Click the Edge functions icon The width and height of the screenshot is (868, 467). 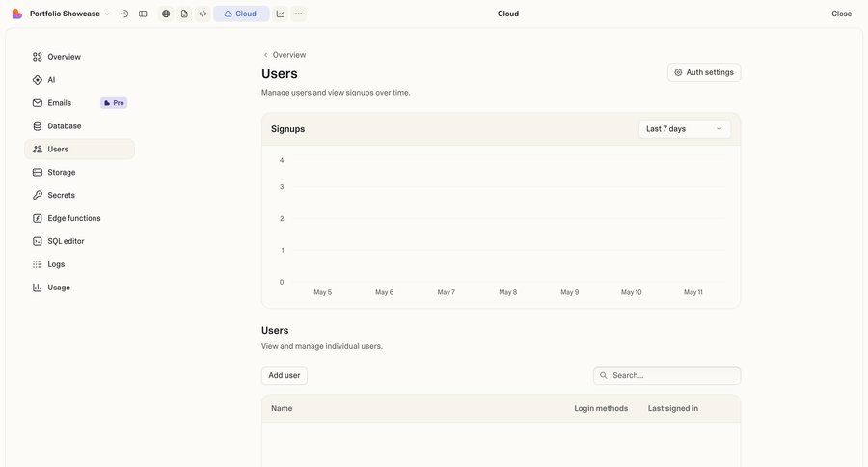(x=37, y=218)
